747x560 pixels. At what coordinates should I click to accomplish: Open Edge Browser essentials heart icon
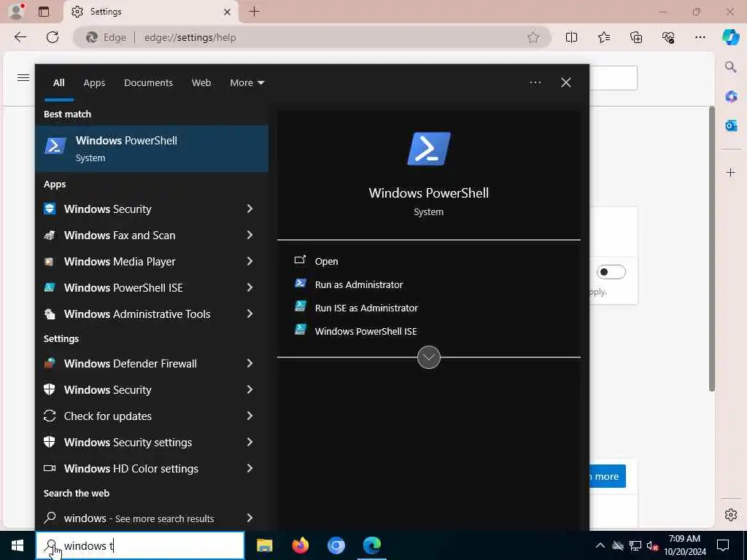[x=668, y=37]
